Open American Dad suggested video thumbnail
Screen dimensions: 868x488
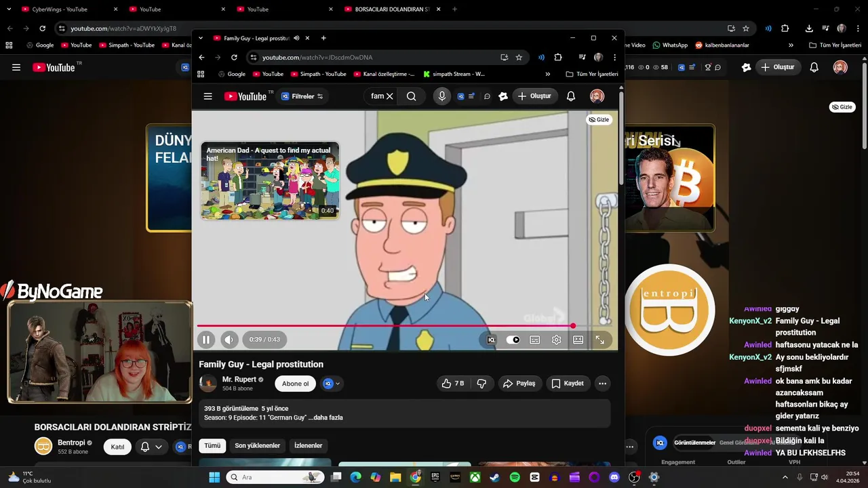click(270, 181)
